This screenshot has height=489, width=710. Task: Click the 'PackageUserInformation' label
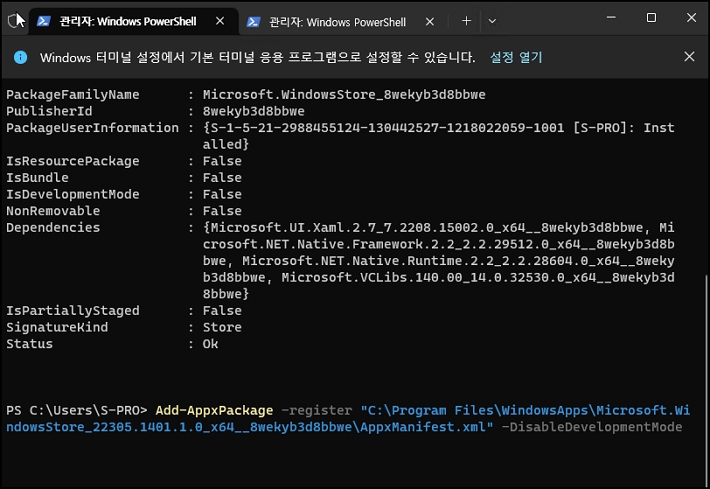pos(92,128)
